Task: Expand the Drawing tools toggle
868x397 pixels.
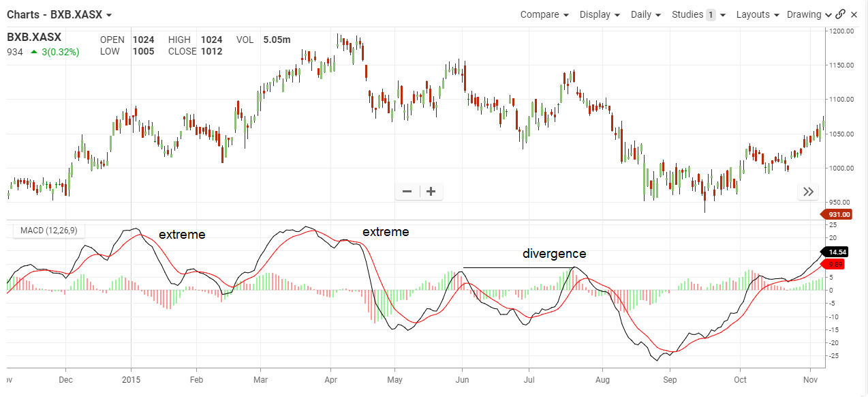Action: tap(809, 14)
